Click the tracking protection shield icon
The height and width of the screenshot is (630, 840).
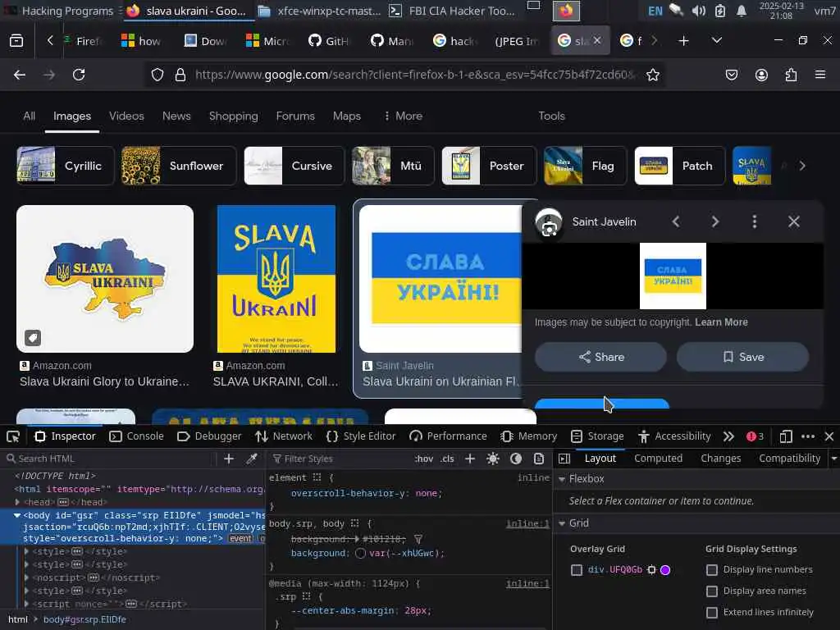[x=157, y=75]
